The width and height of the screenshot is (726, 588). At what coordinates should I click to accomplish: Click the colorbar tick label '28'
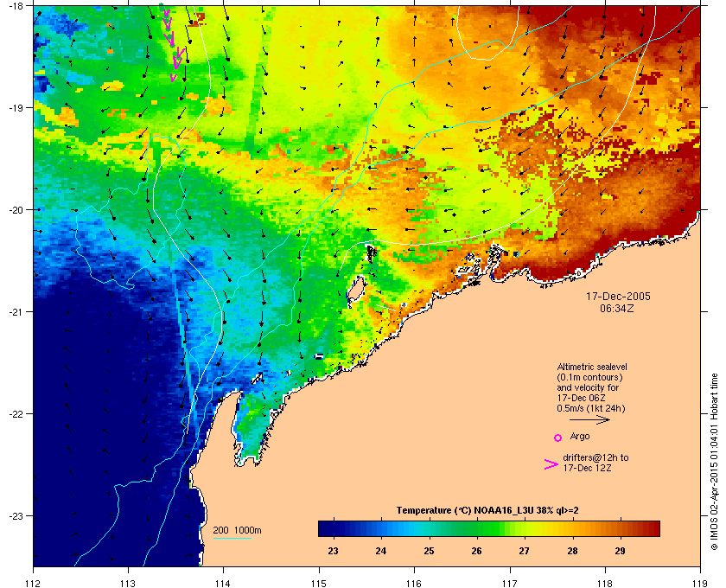572,551
